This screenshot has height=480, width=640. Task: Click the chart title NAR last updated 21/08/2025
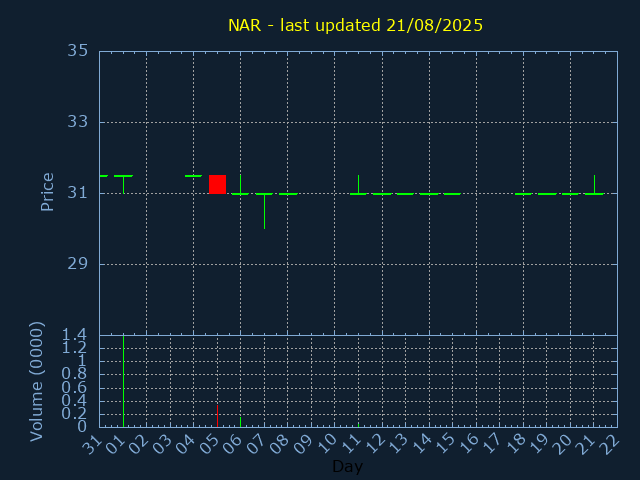tap(355, 25)
